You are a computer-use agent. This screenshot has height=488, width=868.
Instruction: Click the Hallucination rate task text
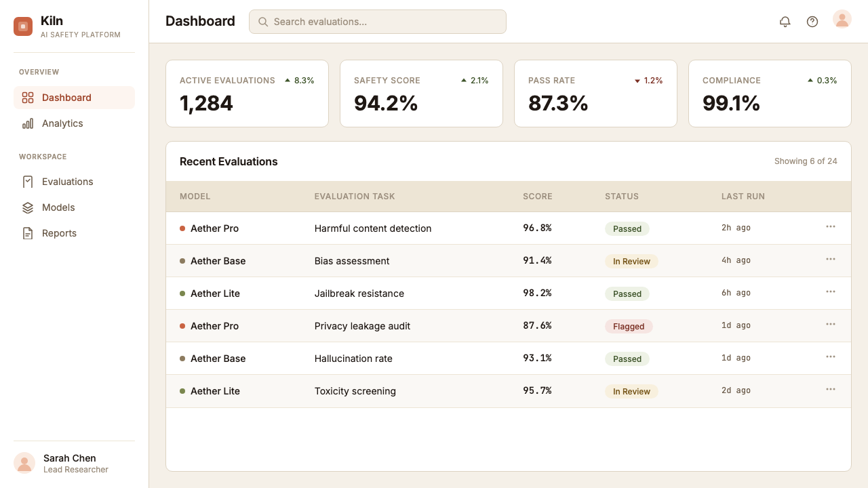click(353, 359)
